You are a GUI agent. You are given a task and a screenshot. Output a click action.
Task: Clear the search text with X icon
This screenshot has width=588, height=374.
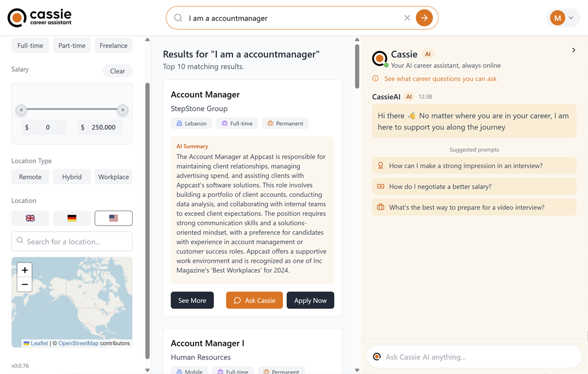(x=407, y=18)
